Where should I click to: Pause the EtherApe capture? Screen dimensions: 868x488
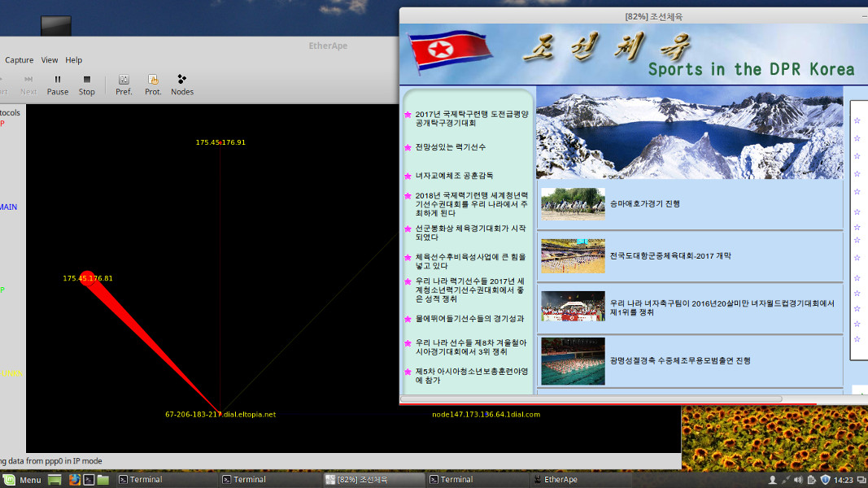pyautogui.click(x=57, y=84)
